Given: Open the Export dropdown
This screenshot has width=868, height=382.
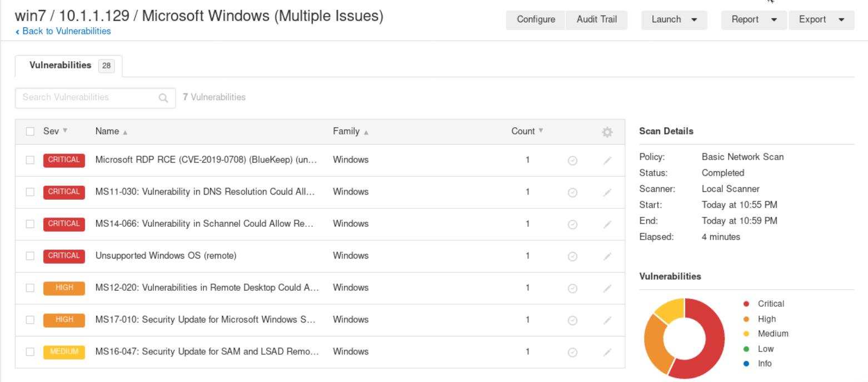Looking at the screenshot, I should 821,19.
